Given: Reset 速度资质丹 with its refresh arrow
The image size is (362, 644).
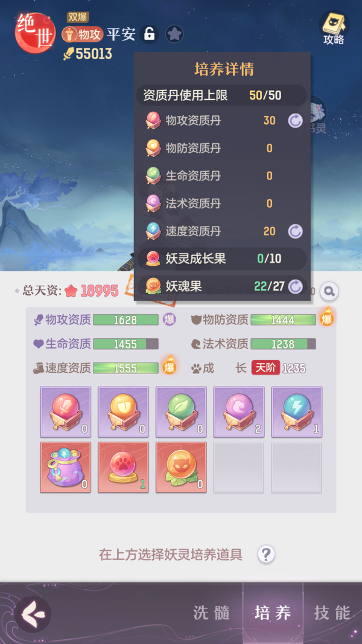Looking at the screenshot, I should click(295, 231).
